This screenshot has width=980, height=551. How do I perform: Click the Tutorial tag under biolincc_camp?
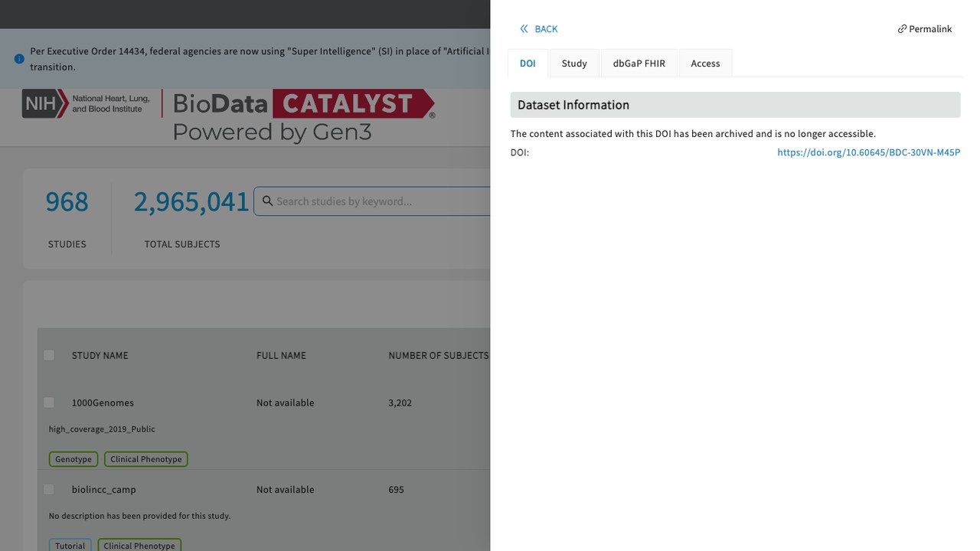[70, 545]
